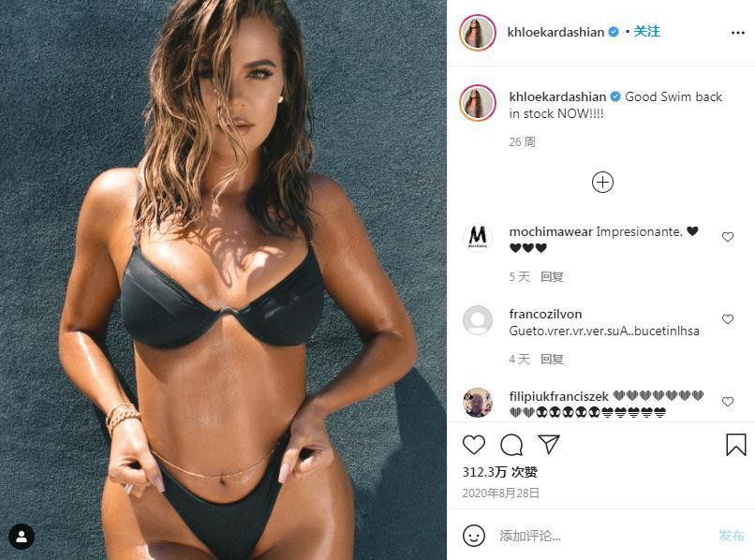Focus the 添加评论 comment input field
The height and width of the screenshot is (560, 755).
tap(604, 536)
